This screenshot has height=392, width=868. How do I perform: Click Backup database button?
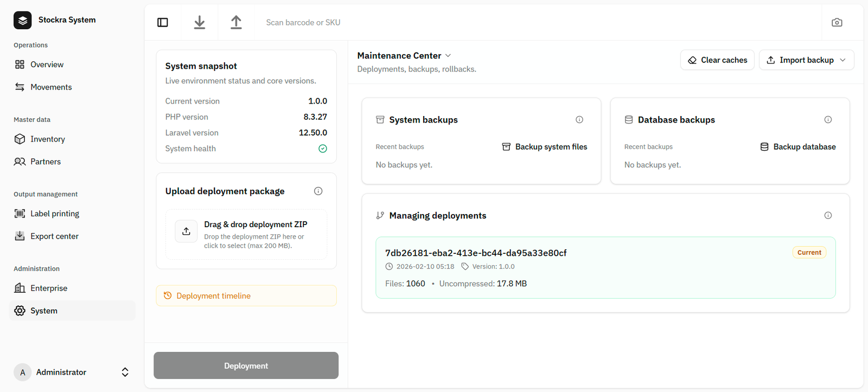(x=798, y=147)
